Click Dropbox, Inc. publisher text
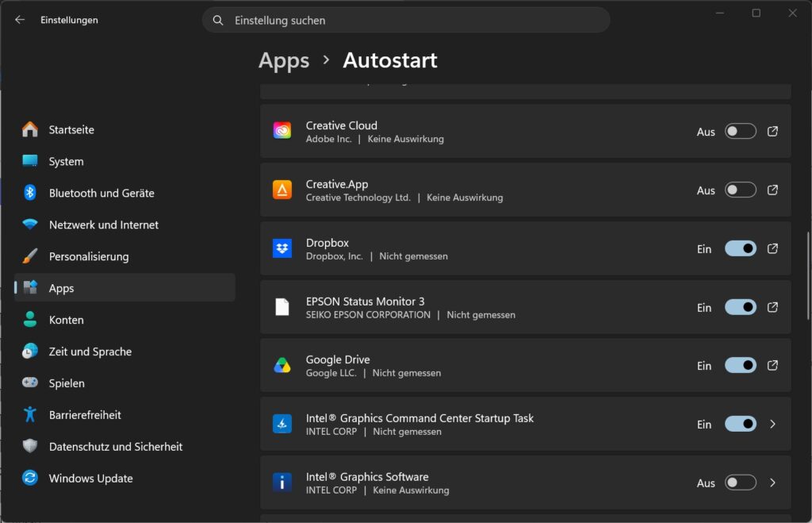 334,256
